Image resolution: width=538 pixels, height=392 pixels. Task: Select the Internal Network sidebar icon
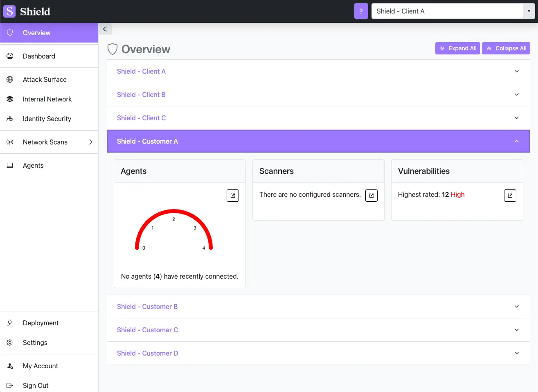10,99
